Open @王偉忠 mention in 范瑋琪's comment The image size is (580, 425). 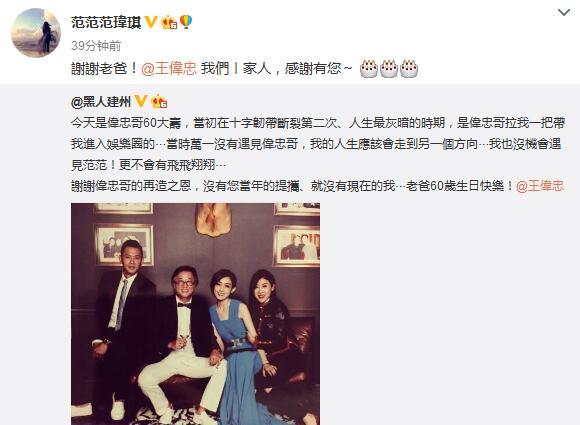pyautogui.click(x=169, y=69)
